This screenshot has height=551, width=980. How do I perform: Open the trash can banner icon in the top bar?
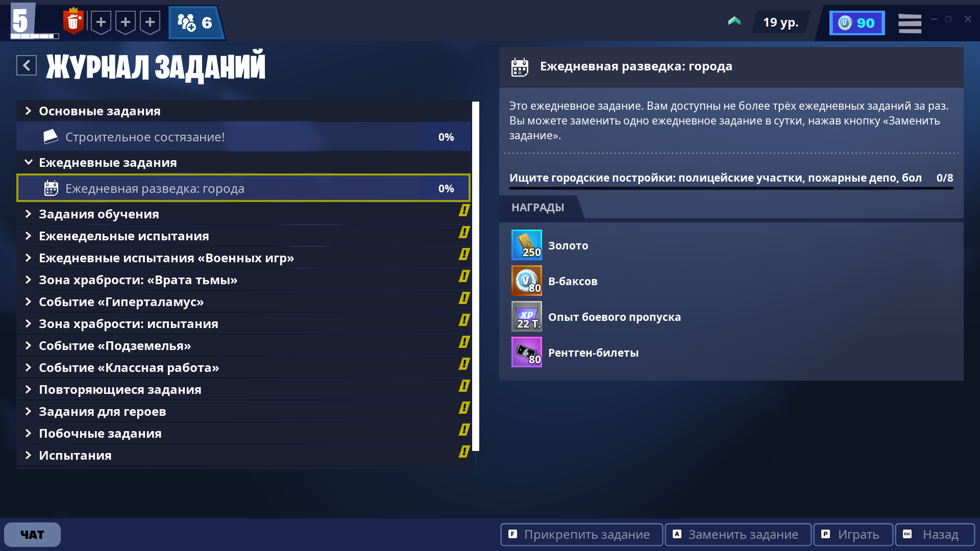[73, 21]
